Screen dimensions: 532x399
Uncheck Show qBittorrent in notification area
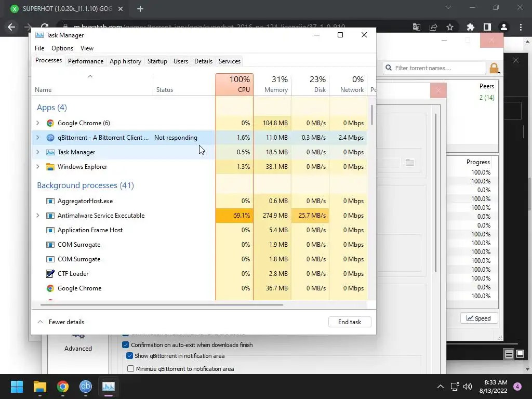click(129, 356)
